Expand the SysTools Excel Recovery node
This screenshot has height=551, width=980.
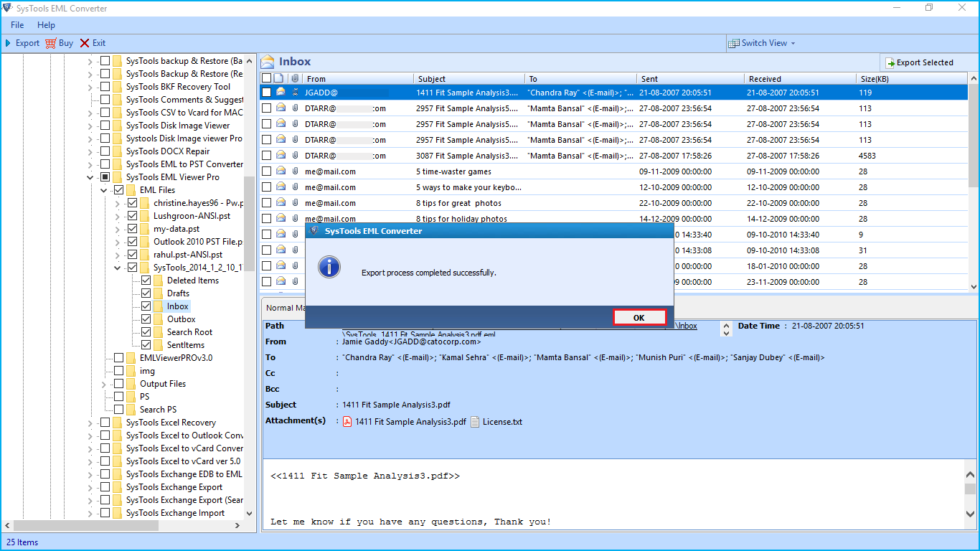90,423
